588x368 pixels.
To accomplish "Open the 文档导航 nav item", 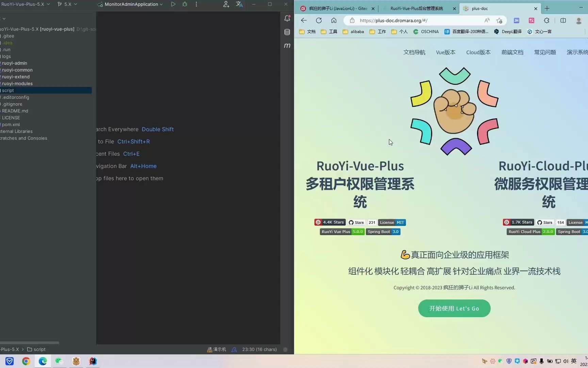I will [x=414, y=52].
